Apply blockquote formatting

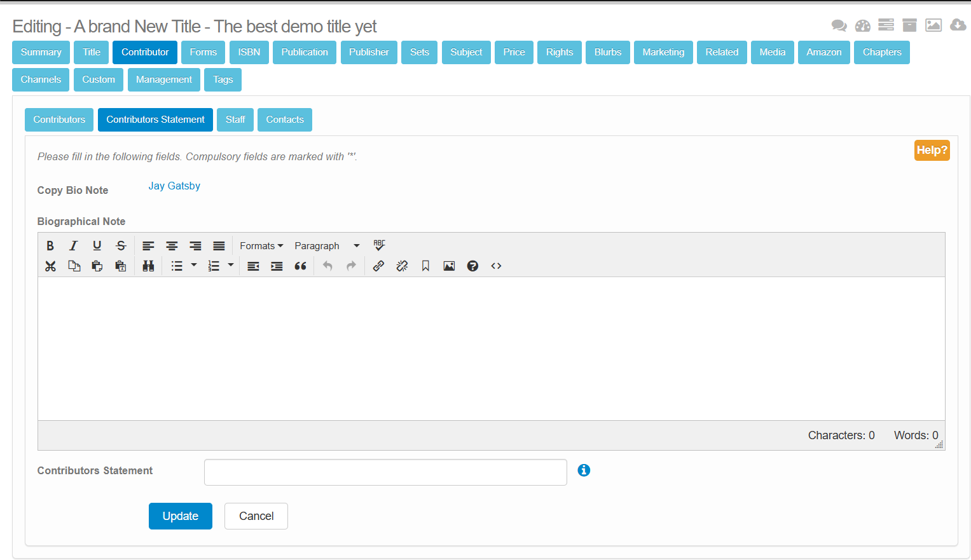click(300, 266)
